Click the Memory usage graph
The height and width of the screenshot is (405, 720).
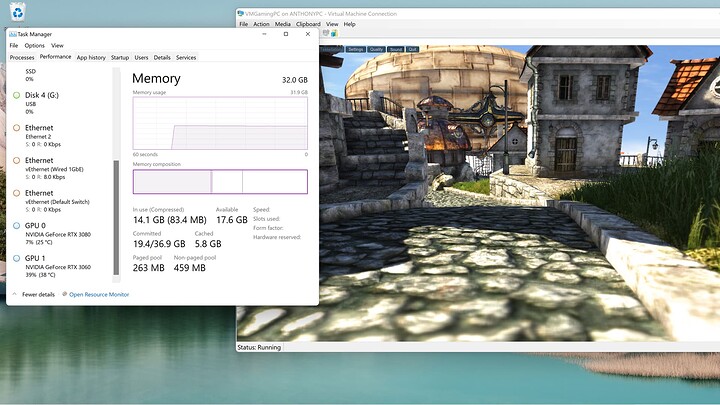pos(220,123)
